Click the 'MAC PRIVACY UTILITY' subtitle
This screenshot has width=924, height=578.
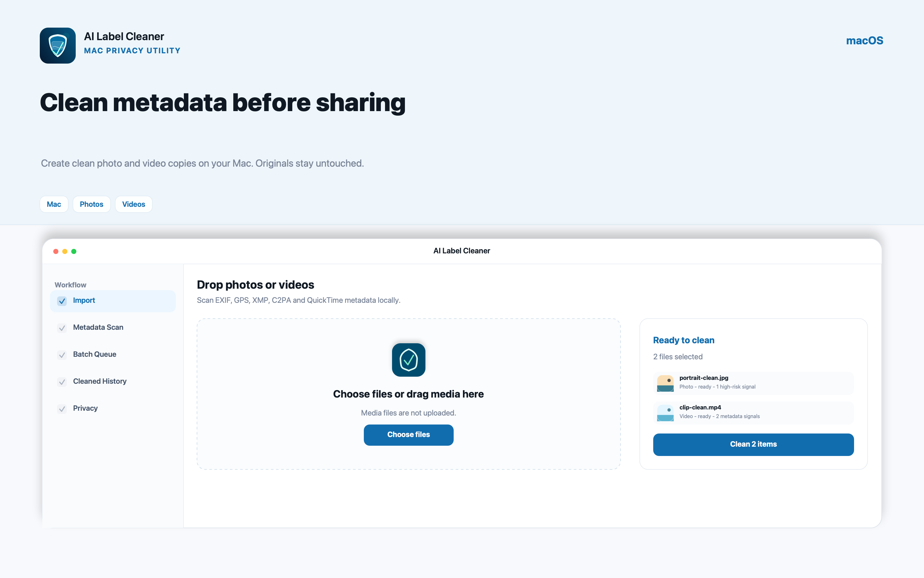click(132, 50)
